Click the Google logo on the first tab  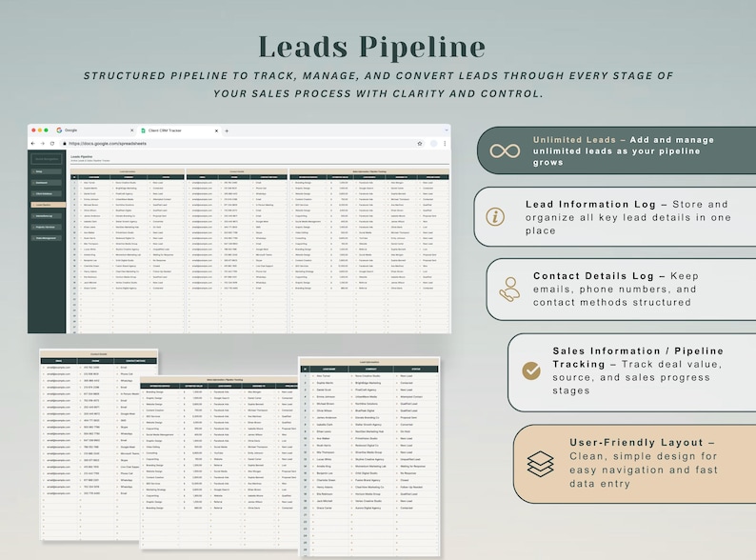click(59, 130)
